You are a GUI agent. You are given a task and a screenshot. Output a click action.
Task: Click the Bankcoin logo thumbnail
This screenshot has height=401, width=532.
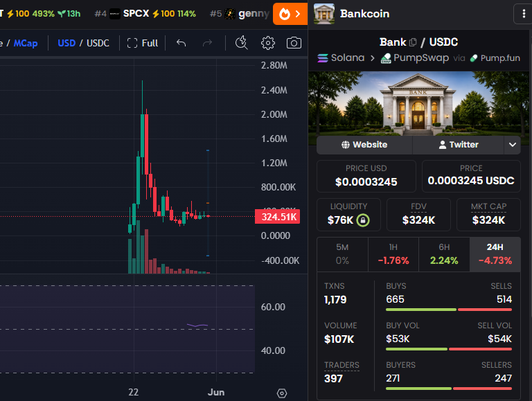tap(324, 14)
